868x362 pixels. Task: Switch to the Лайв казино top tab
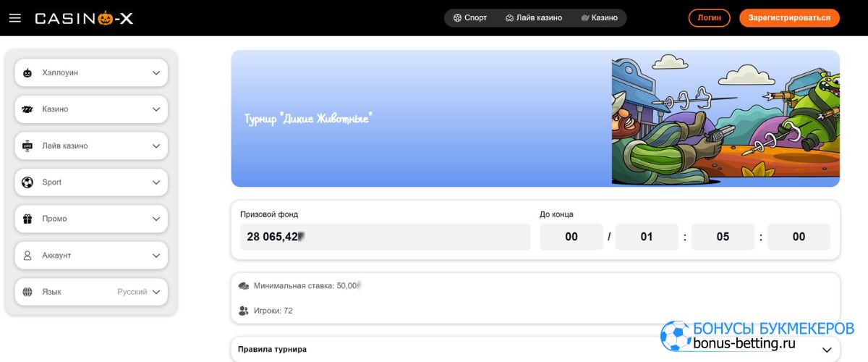[533, 18]
